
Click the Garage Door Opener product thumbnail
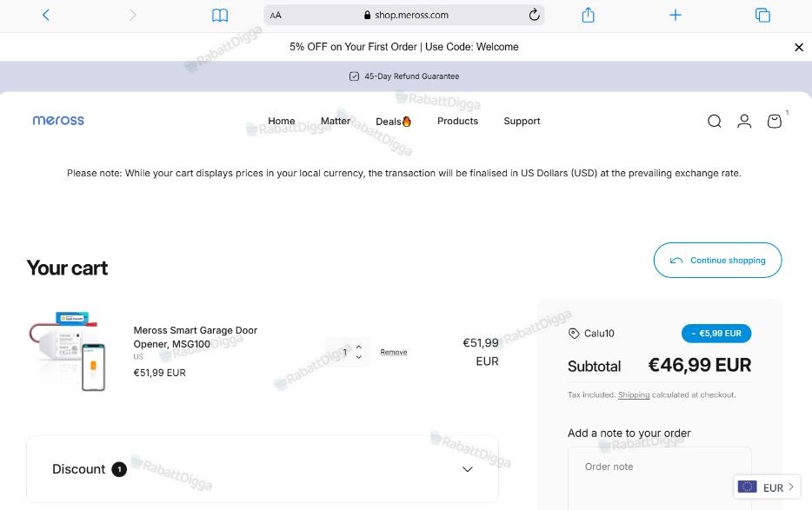(67, 352)
